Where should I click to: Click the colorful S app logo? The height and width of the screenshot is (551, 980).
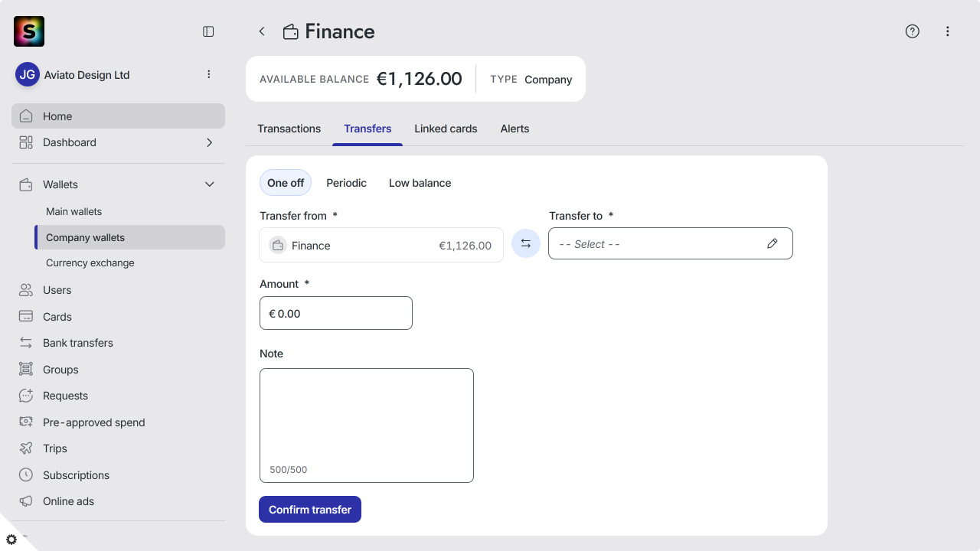(x=29, y=31)
